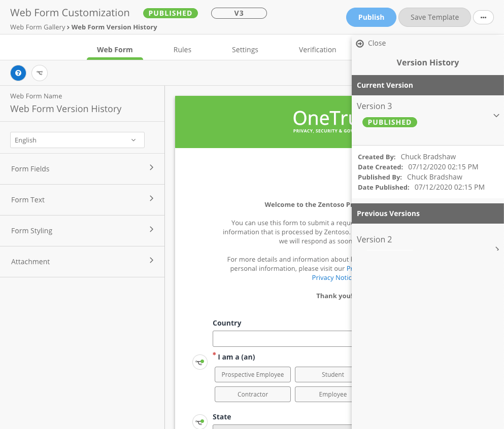Expand the Form Text section
Viewport: 504px width, 429px height.
tap(82, 200)
